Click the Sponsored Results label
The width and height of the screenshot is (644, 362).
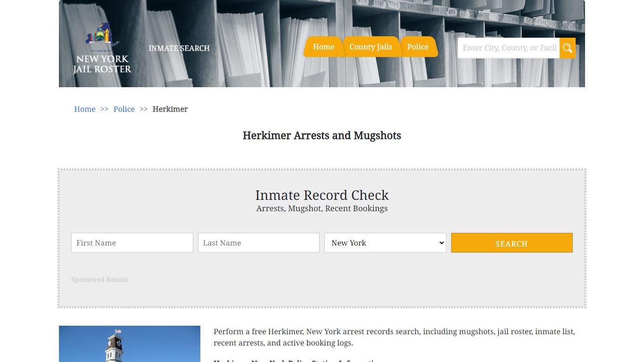tap(100, 280)
